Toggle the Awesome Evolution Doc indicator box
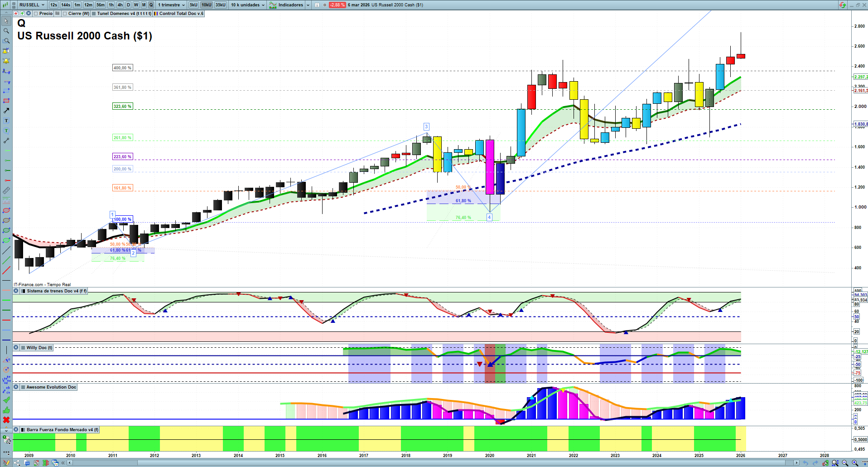 24,387
